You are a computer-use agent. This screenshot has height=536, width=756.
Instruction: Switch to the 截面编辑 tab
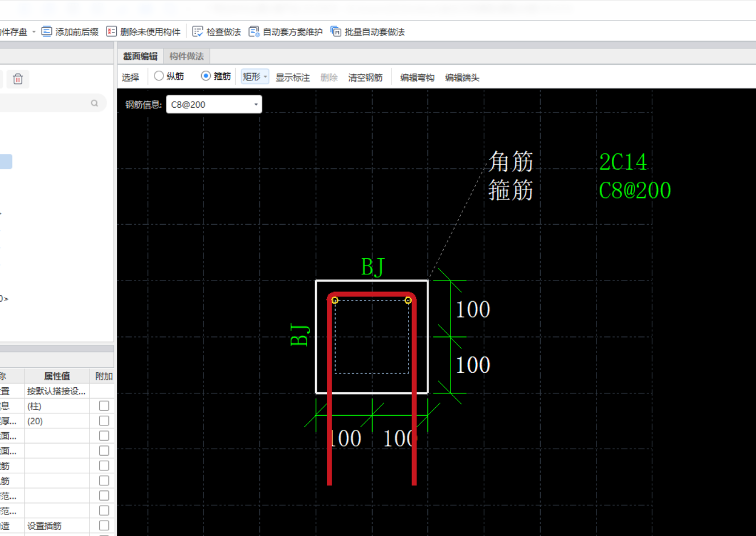tap(140, 56)
